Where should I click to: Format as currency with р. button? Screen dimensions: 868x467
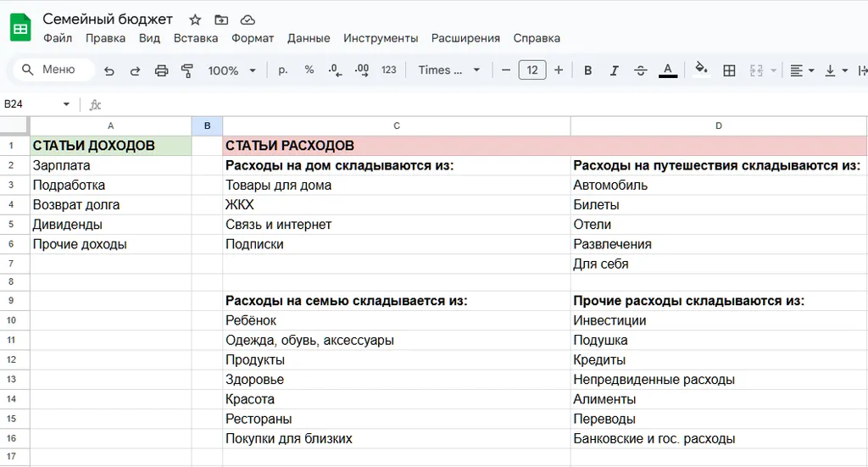tap(283, 70)
